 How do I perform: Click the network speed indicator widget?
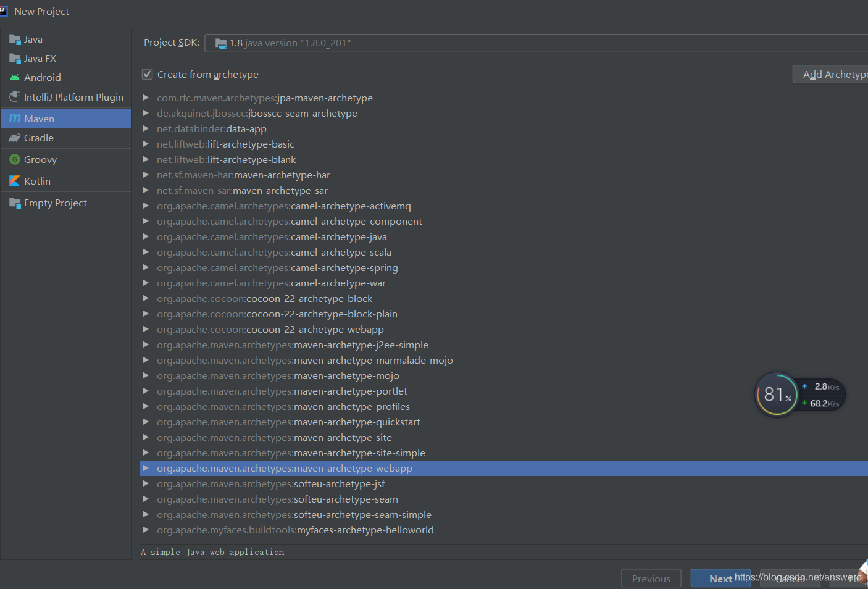coord(821,395)
